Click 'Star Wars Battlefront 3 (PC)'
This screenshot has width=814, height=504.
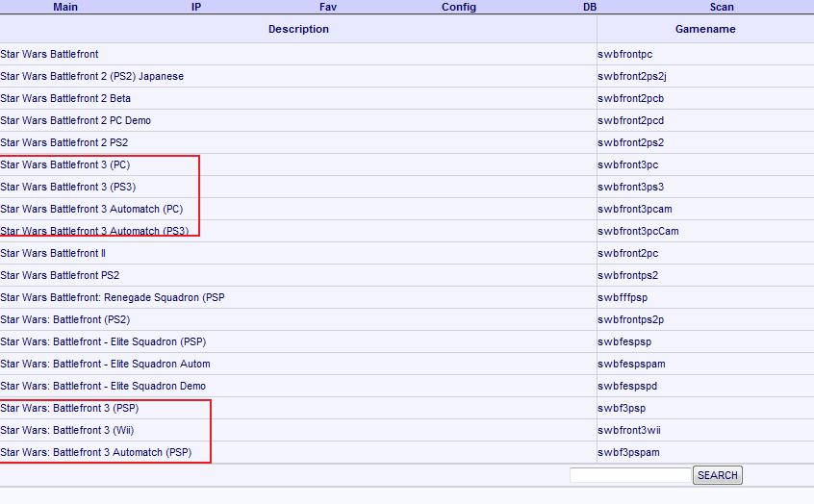(65, 164)
